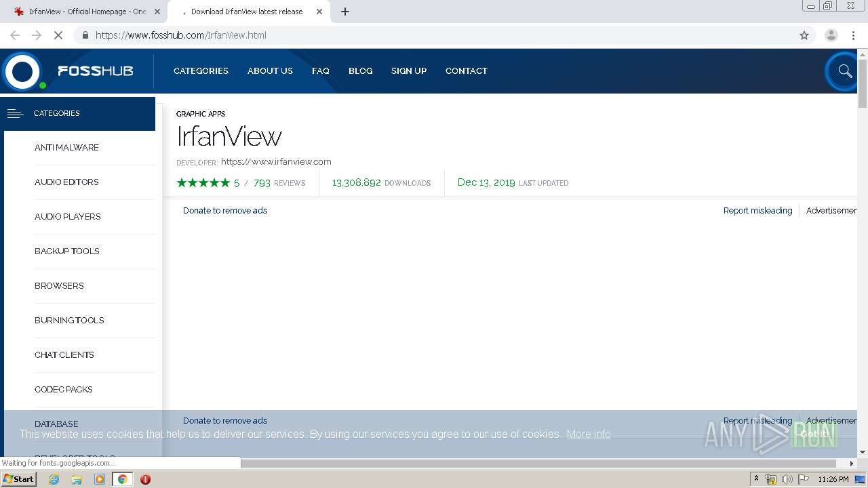
Task: Click the network tray icon
Action: pos(771,479)
